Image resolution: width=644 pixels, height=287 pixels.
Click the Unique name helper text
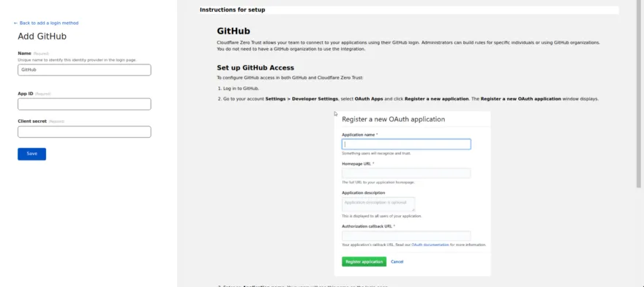[x=77, y=60]
